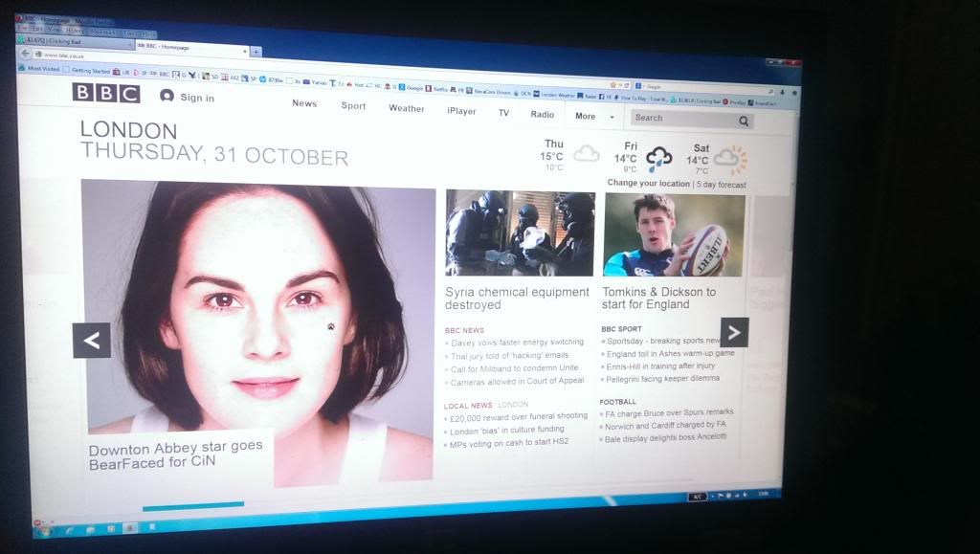
Task: Open Pellegrini facing keeper dilemma story
Action: click(x=662, y=379)
